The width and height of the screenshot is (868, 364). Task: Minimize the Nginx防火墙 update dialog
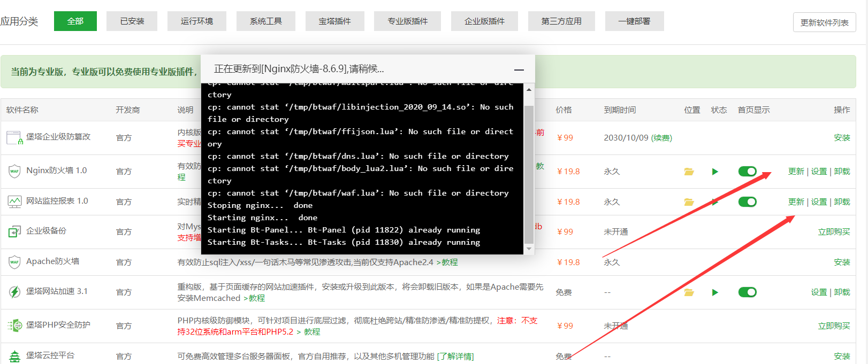(519, 69)
